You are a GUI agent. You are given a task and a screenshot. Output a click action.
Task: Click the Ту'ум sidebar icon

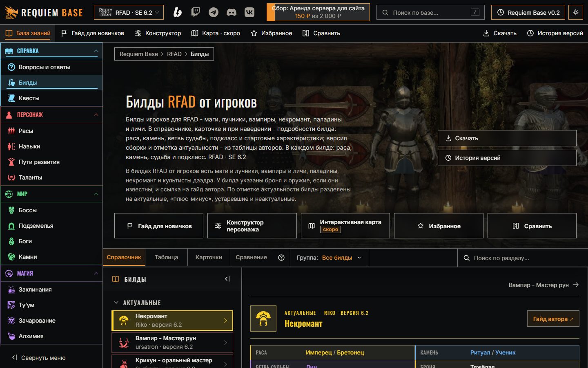tap(11, 305)
